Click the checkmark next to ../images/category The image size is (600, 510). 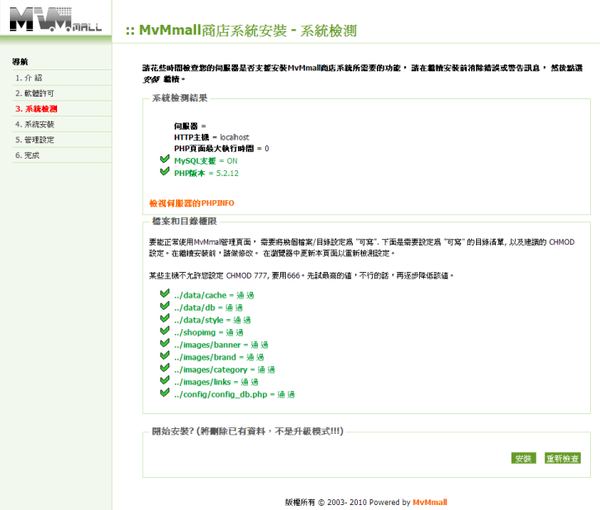[165, 367]
